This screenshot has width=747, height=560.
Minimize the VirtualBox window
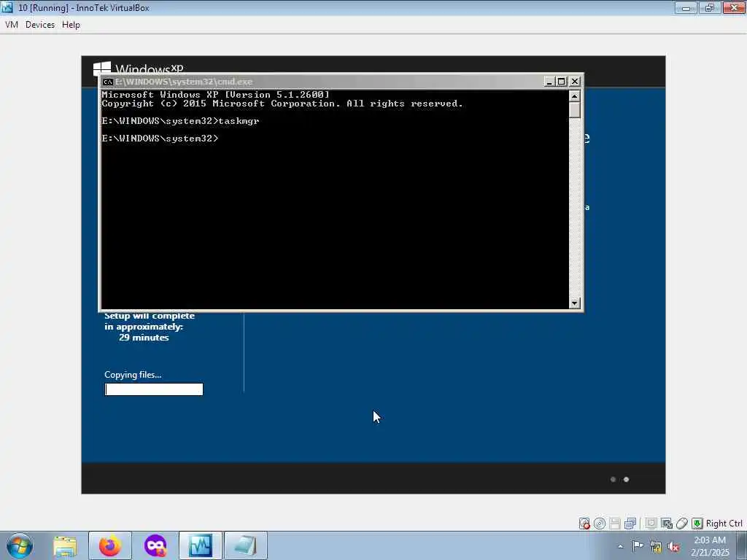tap(686, 7)
